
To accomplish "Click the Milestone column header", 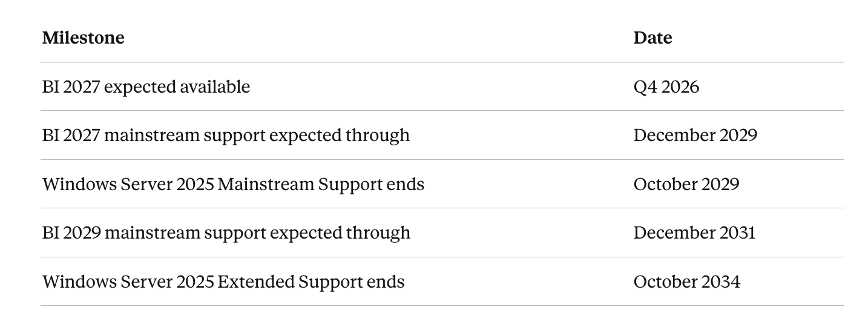I will coord(83,38).
